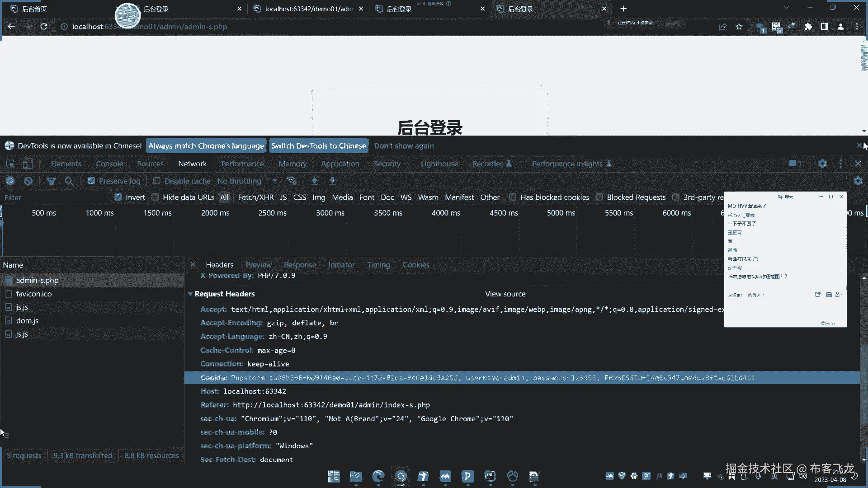The width and height of the screenshot is (868, 488).
Task: Switch to the Console tab
Action: point(109,164)
